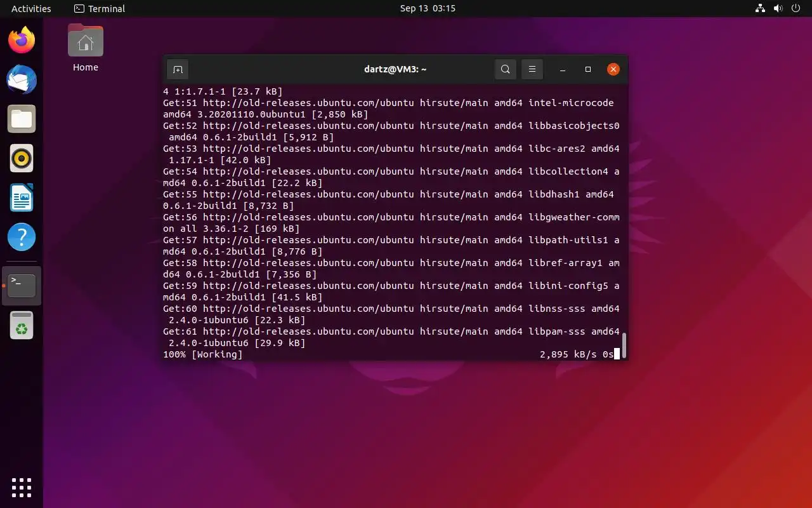
Task: Launch Rhythmbox music player
Action: (x=22, y=158)
